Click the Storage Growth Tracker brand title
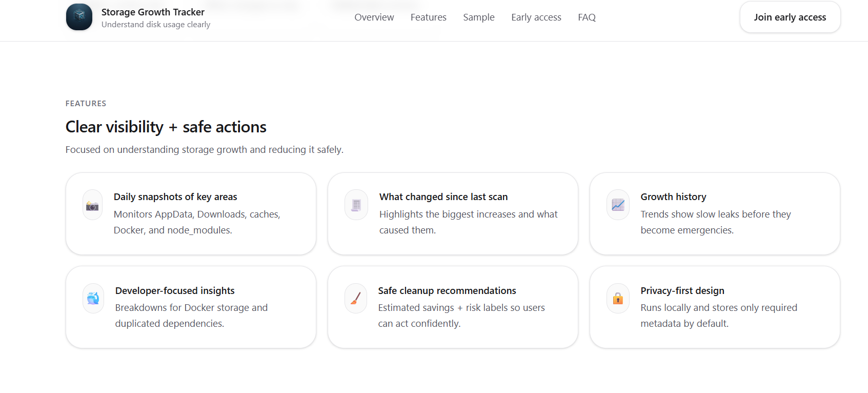The height and width of the screenshot is (393, 868). [x=153, y=12]
